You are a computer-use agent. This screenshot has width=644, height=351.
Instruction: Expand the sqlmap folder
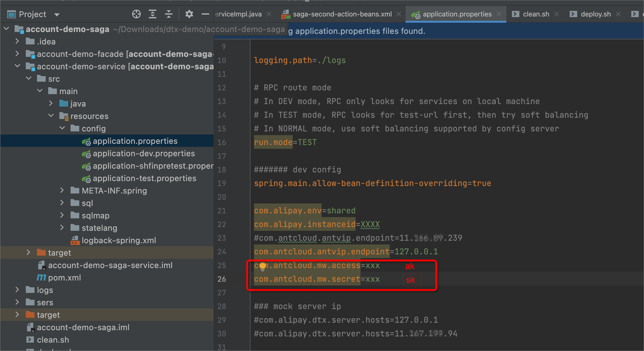(62, 215)
